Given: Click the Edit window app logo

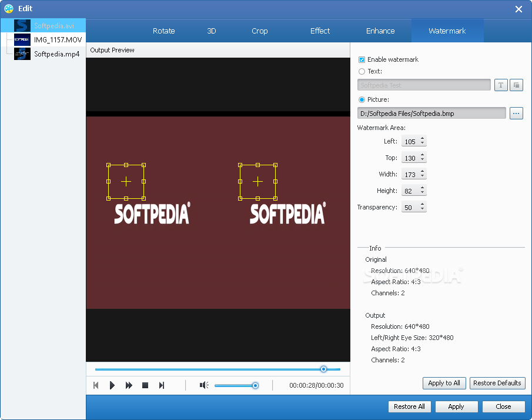Looking at the screenshot, I should (9, 8).
